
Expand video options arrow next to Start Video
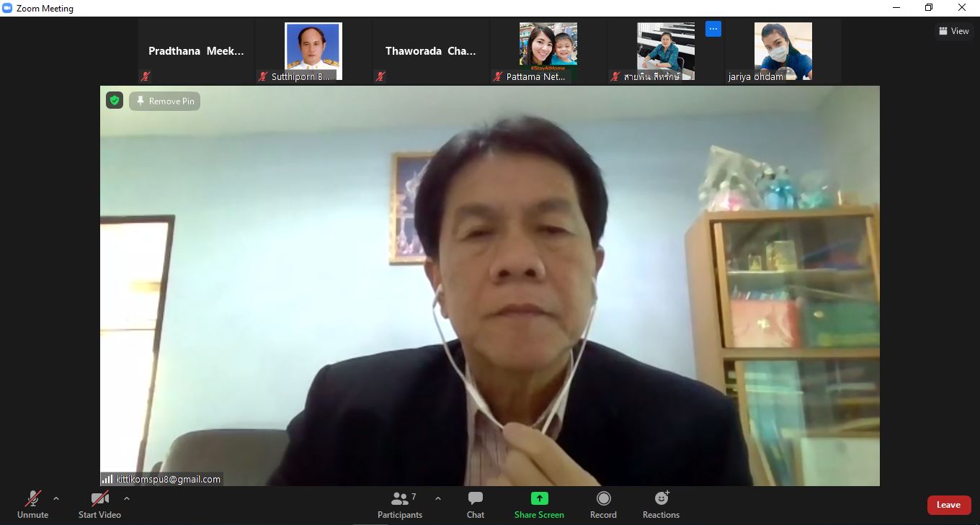(x=127, y=498)
